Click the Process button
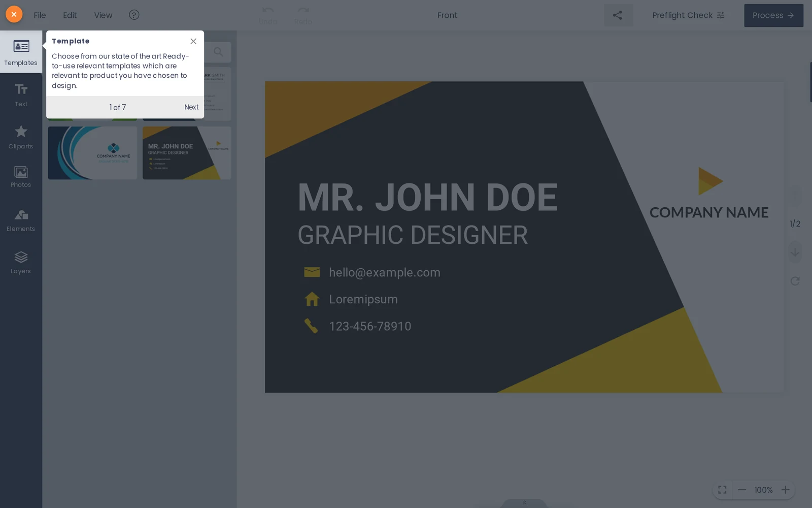812x508 pixels. [773, 15]
